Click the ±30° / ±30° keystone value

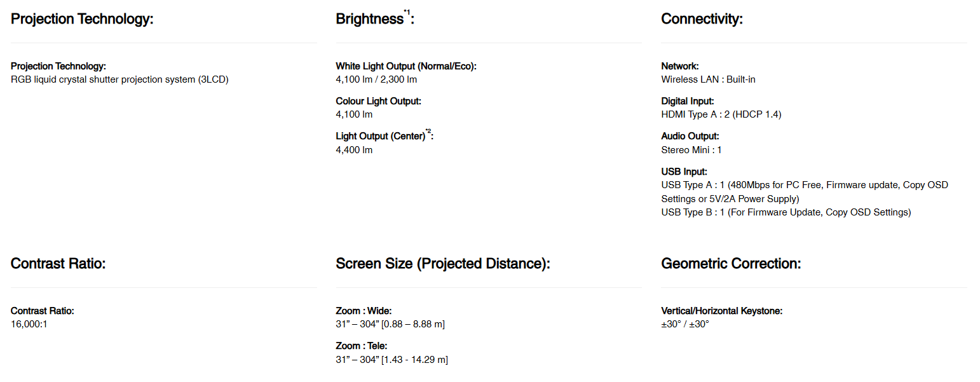click(684, 324)
